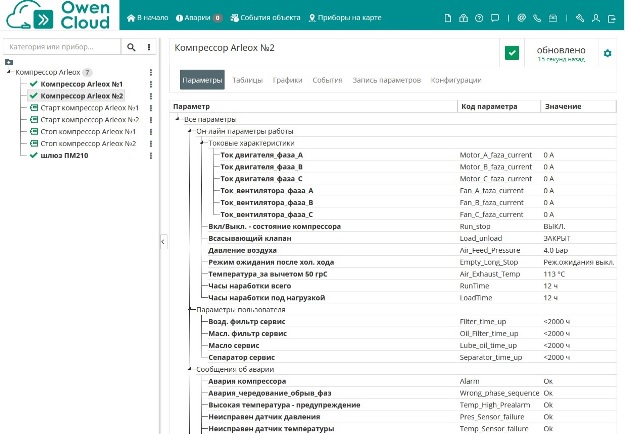Screen dimensions: 631x434
Task: Open the Конфигурации tab
Action: pyautogui.click(x=456, y=80)
